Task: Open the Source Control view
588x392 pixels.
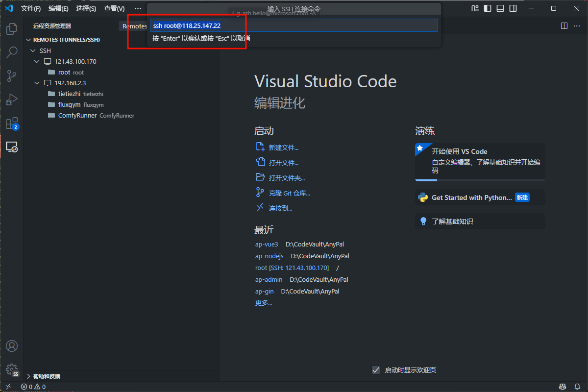Action: [12, 76]
